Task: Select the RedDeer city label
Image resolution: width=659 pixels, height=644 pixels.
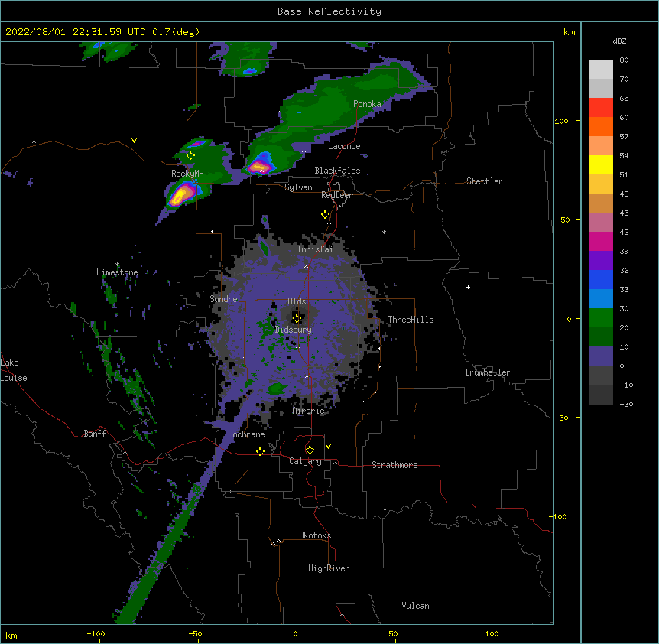Action: click(x=336, y=195)
